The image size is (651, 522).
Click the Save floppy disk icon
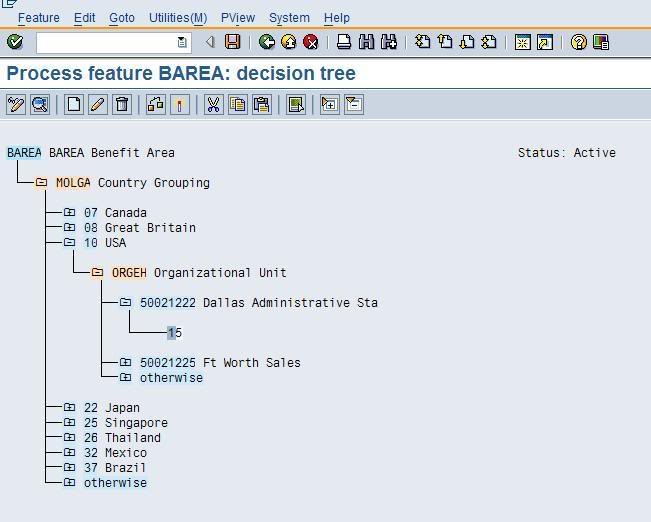click(x=232, y=42)
